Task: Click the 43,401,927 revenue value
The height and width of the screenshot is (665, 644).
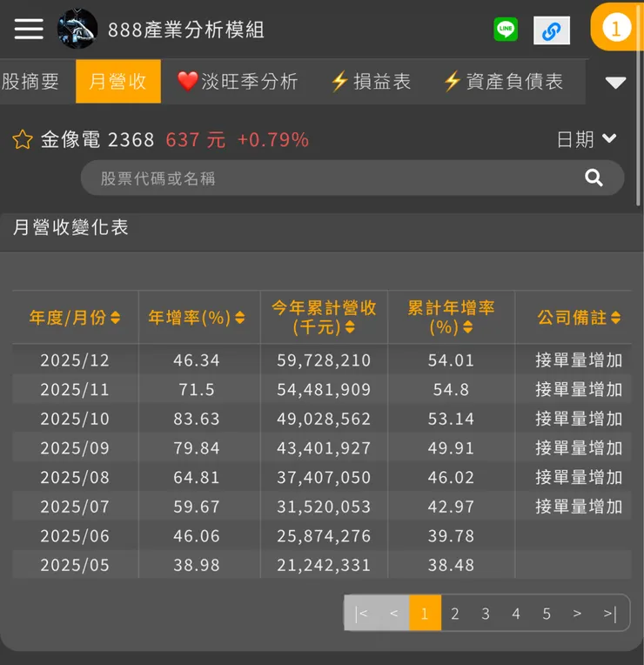Action: click(324, 448)
